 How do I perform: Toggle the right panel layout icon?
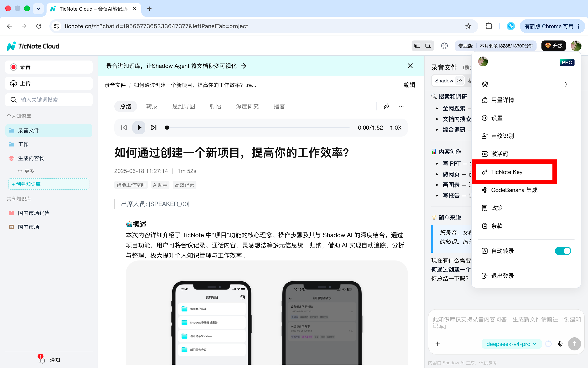pos(428,46)
